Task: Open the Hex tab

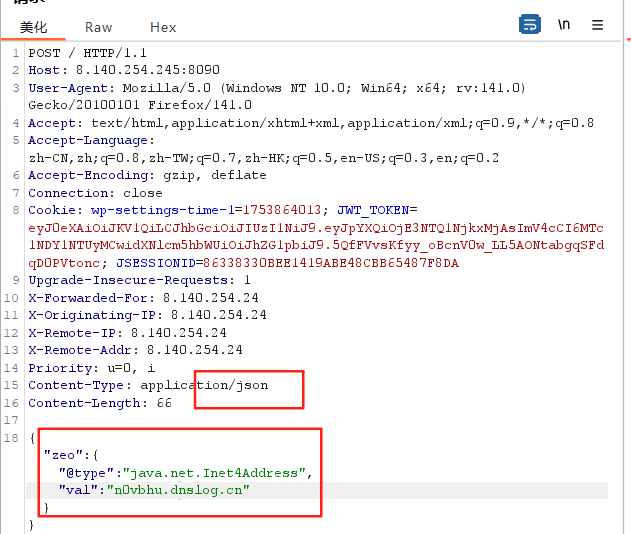Action: point(163,27)
